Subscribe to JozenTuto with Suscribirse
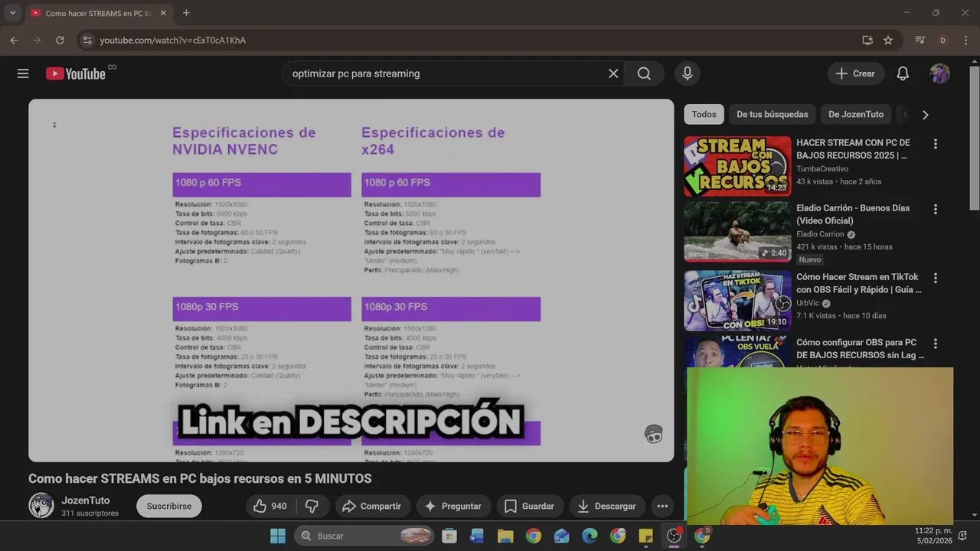Image resolution: width=980 pixels, height=551 pixels. (169, 506)
